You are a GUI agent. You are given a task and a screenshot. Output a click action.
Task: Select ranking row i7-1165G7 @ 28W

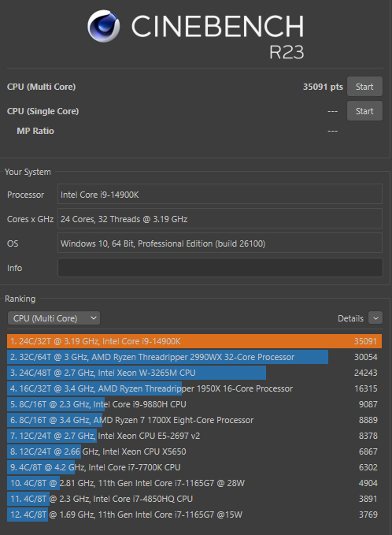(194, 483)
